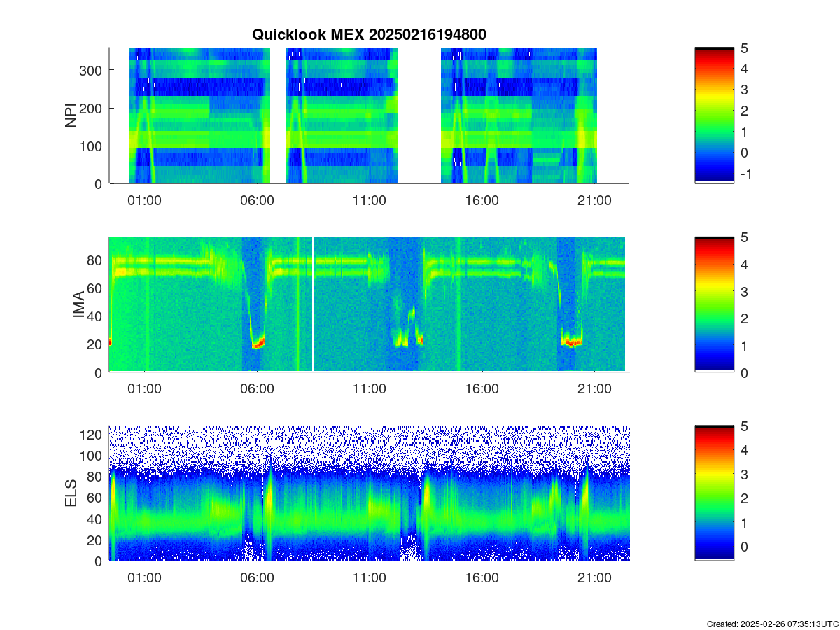Viewport: 840px width, 630px height.
Task: Select the NPI spectrogram plot area
Action: coord(369,115)
